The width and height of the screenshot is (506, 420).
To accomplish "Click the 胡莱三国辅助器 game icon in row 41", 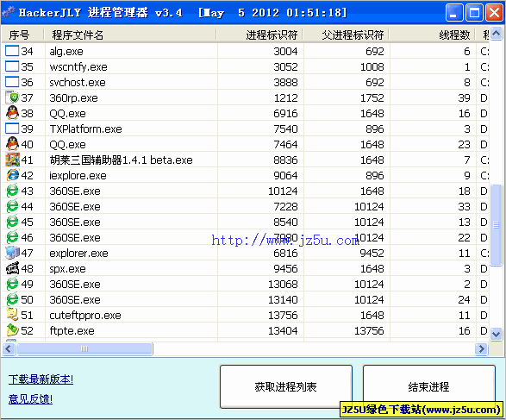I will [x=12, y=160].
